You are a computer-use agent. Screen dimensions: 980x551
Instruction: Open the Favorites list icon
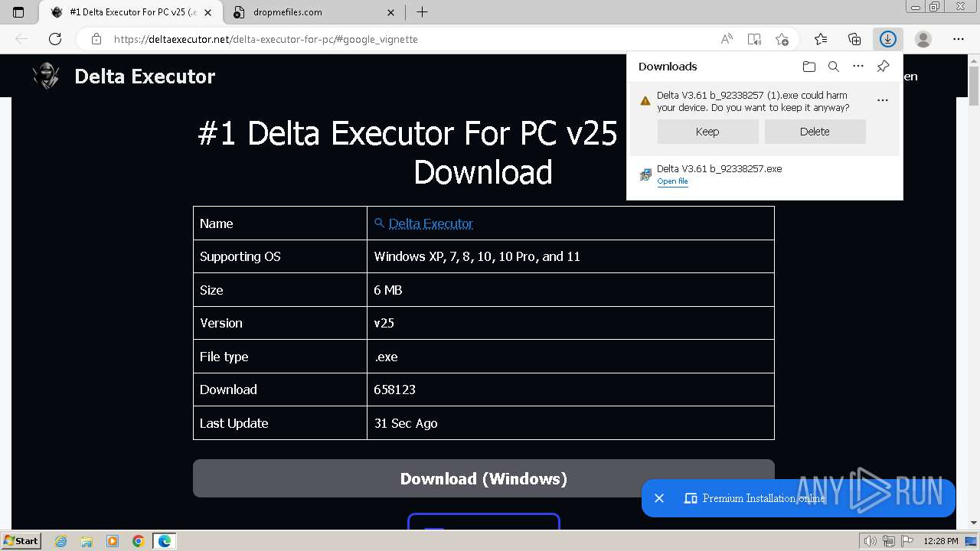pyautogui.click(x=821, y=39)
